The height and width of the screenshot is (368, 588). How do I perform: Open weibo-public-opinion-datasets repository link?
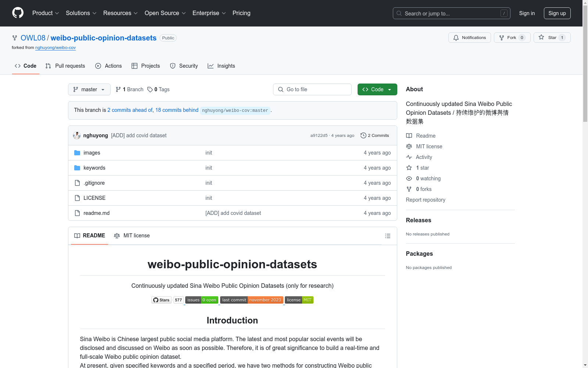(x=104, y=38)
